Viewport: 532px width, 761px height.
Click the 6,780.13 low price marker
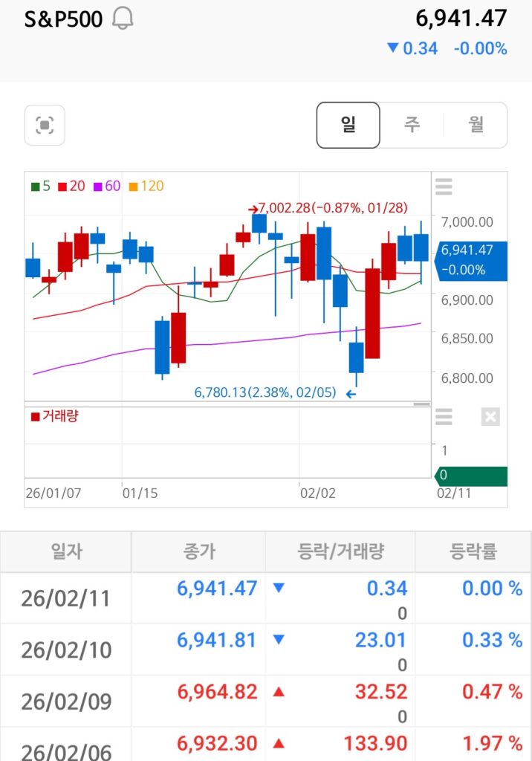coord(265,392)
